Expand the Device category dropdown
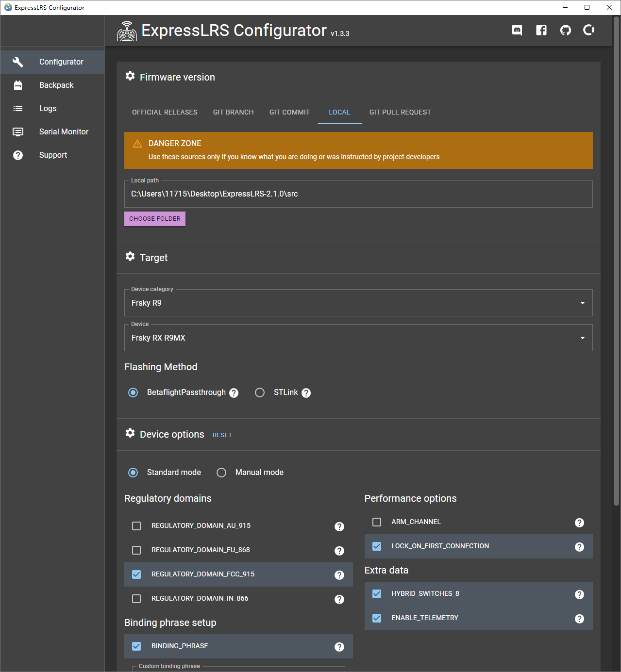Image resolution: width=621 pixels, height=672 pixels. [358, 303]
